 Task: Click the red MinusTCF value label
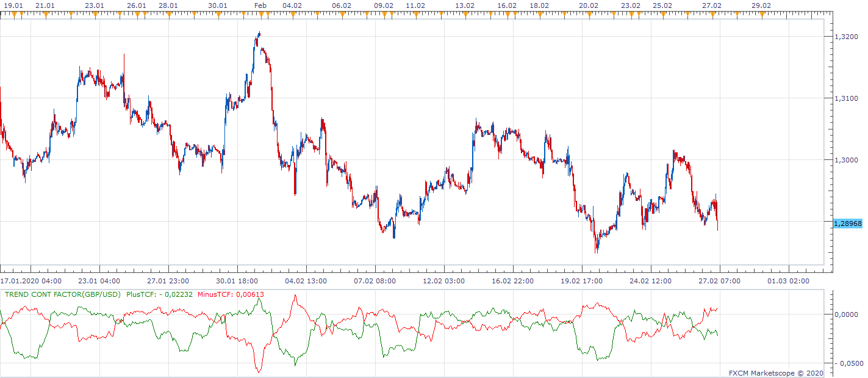231,294
